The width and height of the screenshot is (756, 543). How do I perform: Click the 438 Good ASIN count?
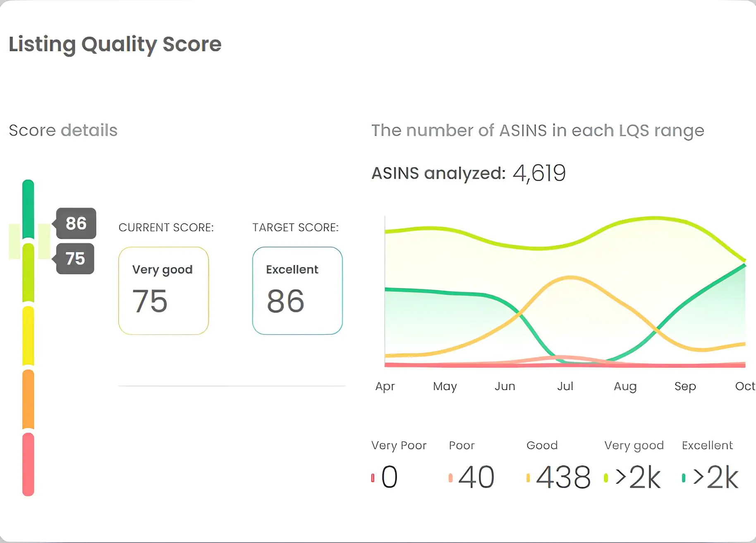coord(563,477)
